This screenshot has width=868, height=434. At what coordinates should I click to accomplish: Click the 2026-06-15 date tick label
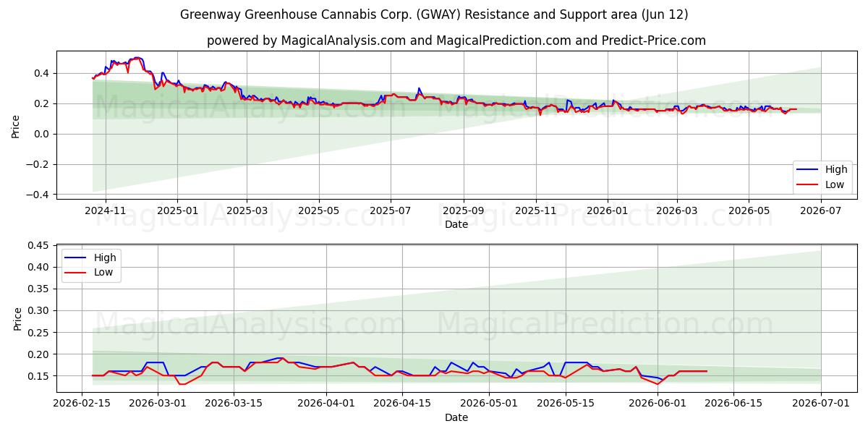(x=733, y=404)
